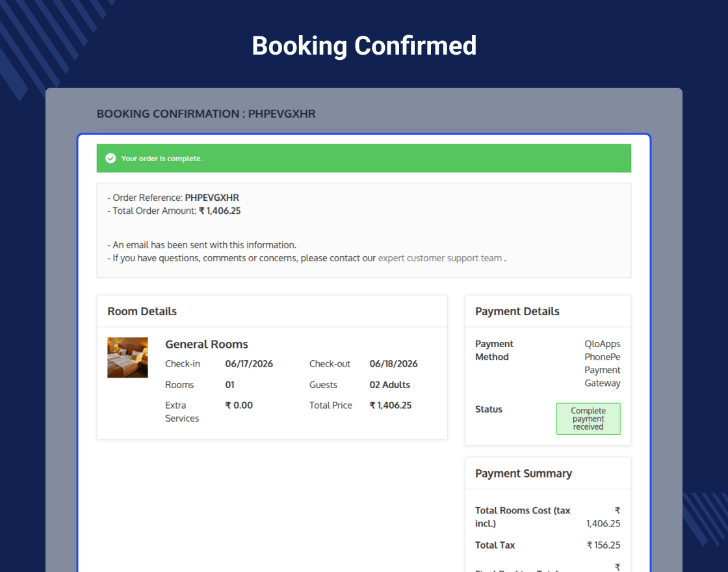Viewport: 728px width, 572px height.
Task: Click the 02 Adults guests value
Action: (389, 385)
